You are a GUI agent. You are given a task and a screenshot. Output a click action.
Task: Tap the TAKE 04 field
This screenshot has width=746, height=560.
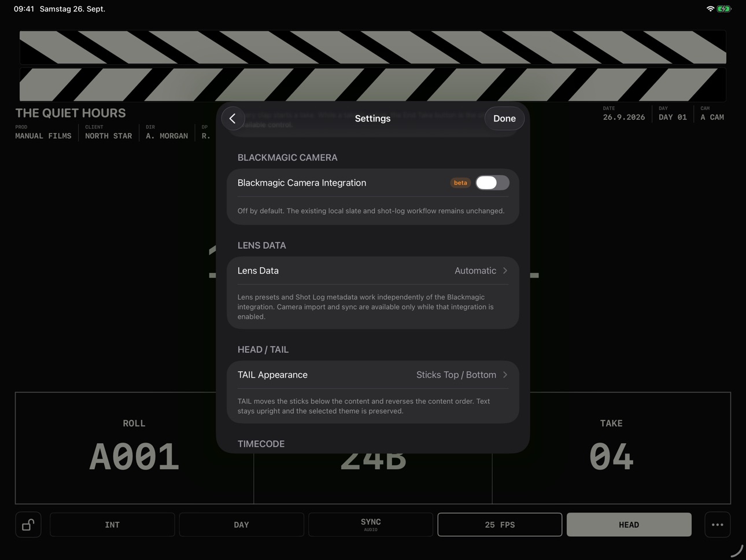611,448
